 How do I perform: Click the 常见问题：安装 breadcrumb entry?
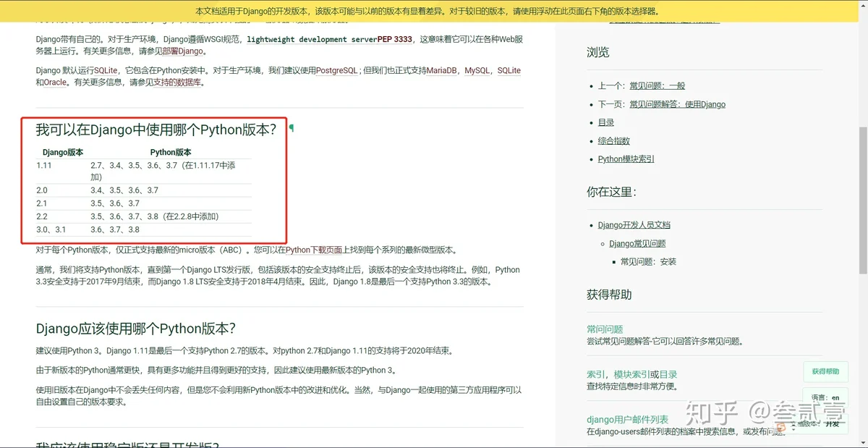click(648, 261)
